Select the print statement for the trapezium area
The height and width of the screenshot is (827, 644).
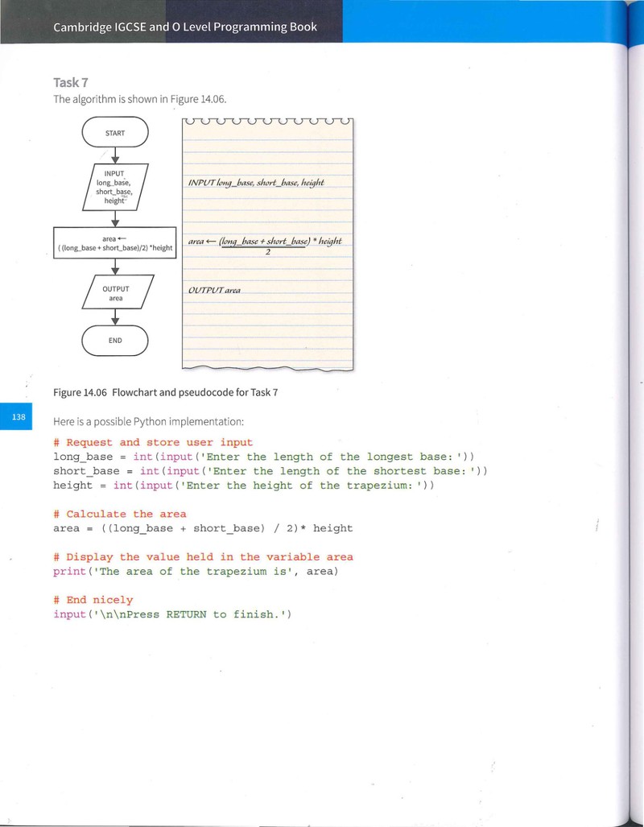pos(196,571)
